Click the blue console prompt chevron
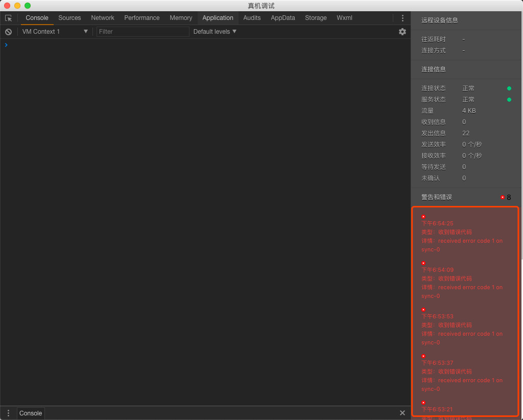The width and height of the screenshot is (523, 420). click(x=6, y=44)
